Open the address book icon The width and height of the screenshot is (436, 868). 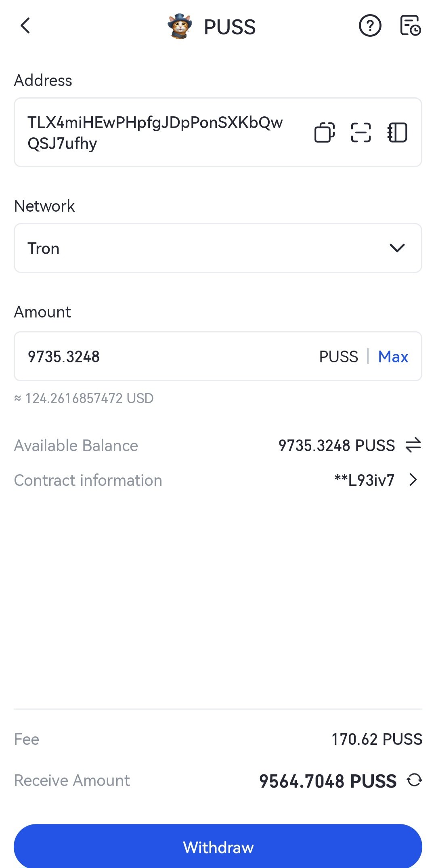coord(397,132)
